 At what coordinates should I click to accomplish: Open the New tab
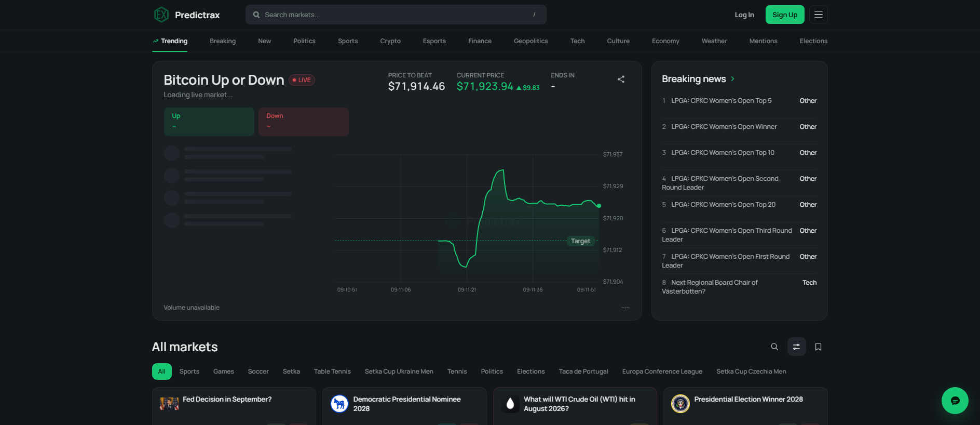click(x=265, y=41)
